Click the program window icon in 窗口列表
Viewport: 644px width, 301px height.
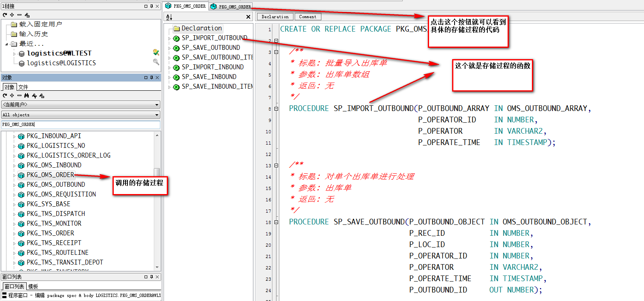point(4,295)
